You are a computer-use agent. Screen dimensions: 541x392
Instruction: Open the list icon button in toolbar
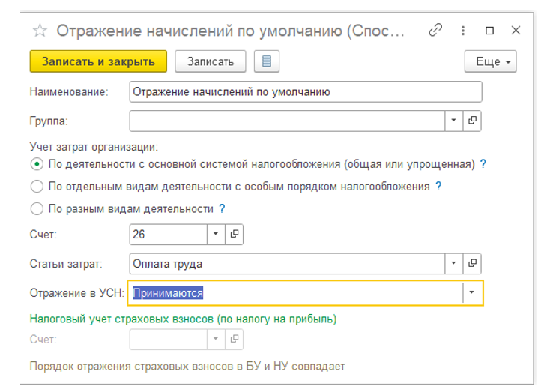tap(267, 61)
